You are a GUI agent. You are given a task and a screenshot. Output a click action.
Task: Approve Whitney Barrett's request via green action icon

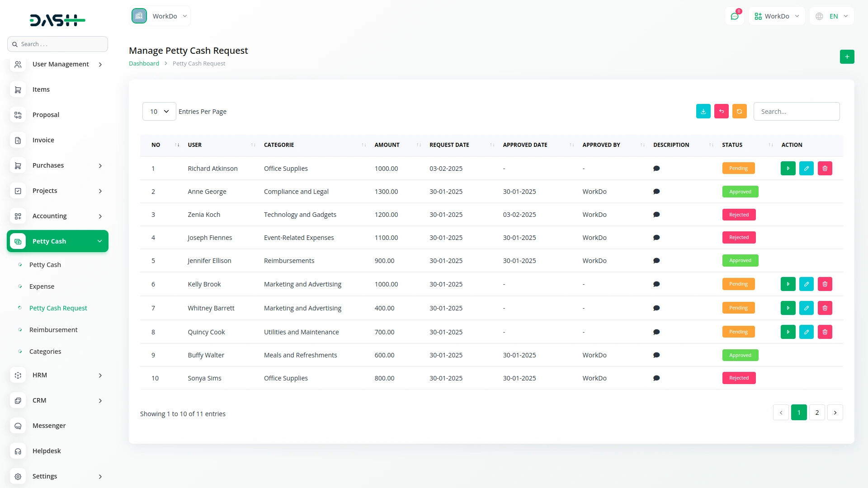788,308
